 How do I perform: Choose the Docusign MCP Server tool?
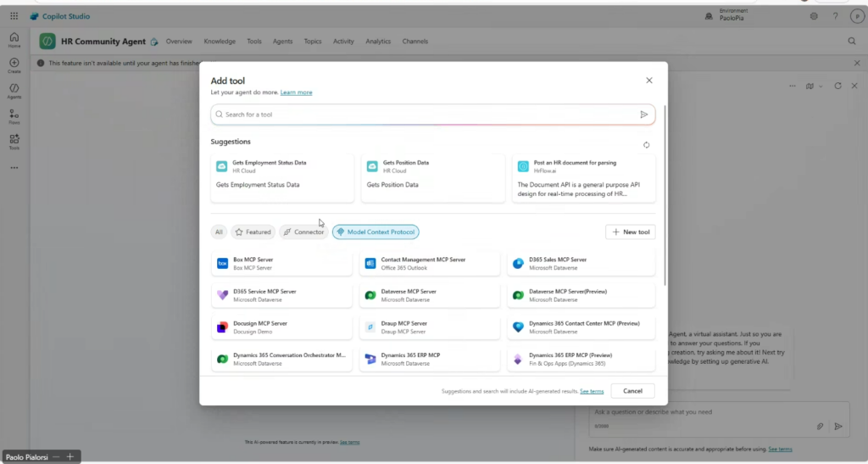[x=281, y=327]
